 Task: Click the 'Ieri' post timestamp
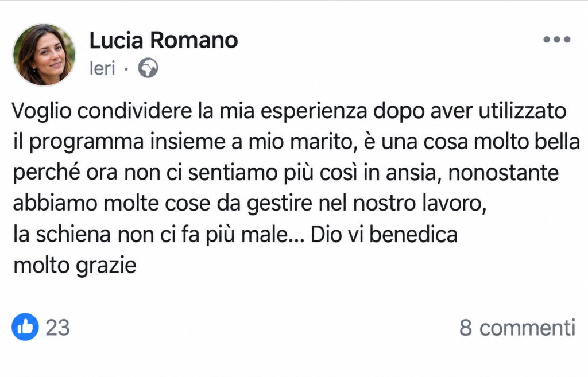tap(102, 68)
